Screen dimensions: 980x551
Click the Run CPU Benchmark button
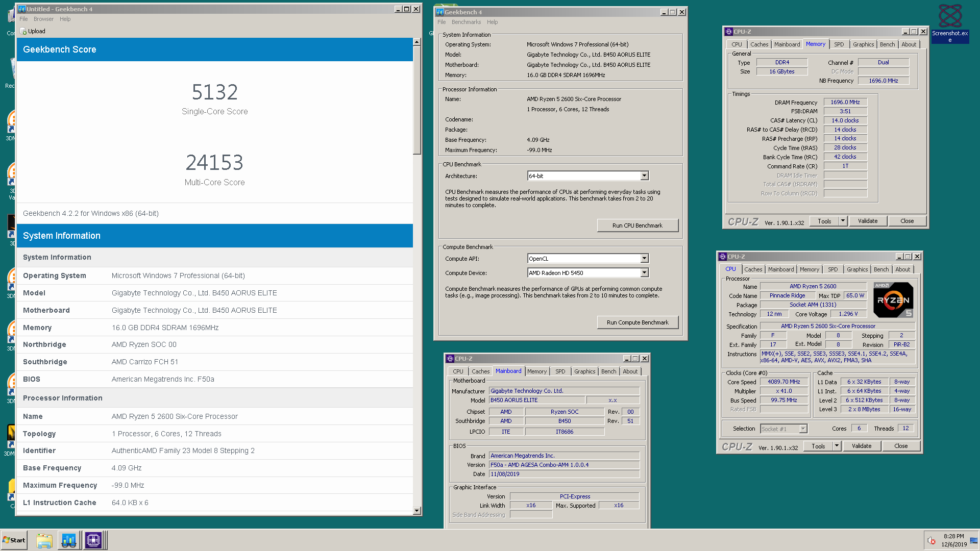pyautogui.click(x=638, y=226)
